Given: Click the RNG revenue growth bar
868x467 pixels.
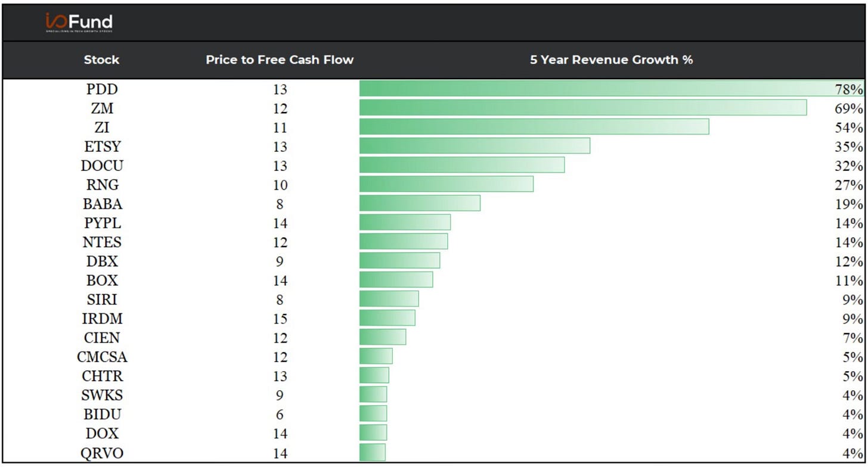Looking at the screenshot, I should (x=447, y=184).
